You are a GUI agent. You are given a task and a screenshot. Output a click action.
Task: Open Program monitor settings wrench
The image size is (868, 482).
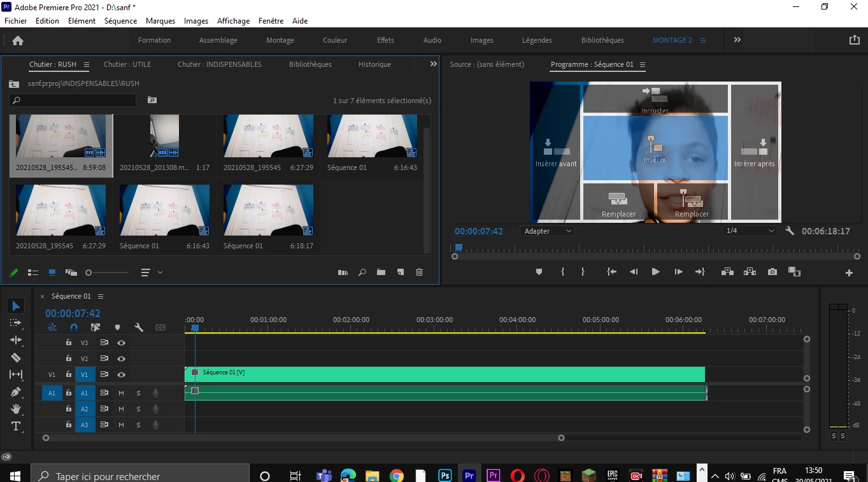pos(790,231)
